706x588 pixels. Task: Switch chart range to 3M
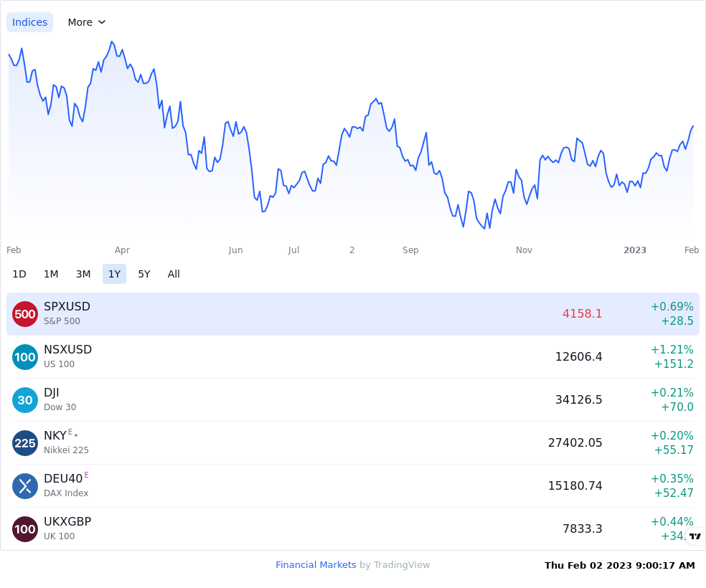[x=83, y=274]
